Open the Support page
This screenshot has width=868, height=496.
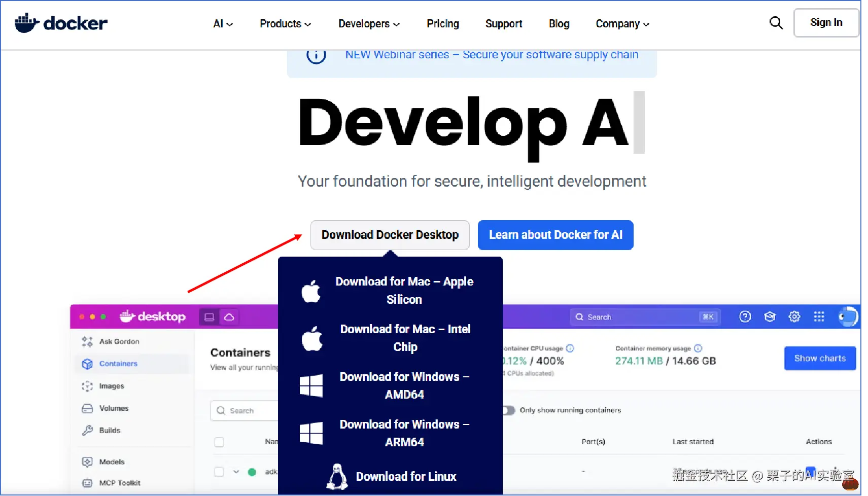(504, 24)
